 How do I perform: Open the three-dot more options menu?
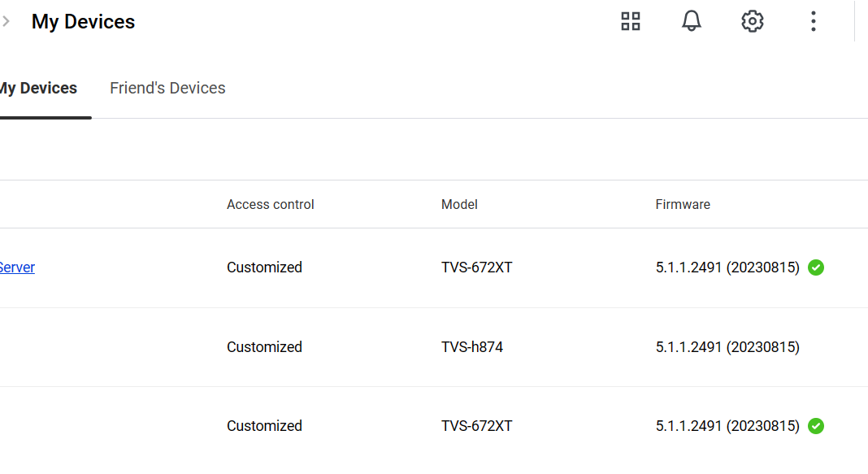click(814, 22)
